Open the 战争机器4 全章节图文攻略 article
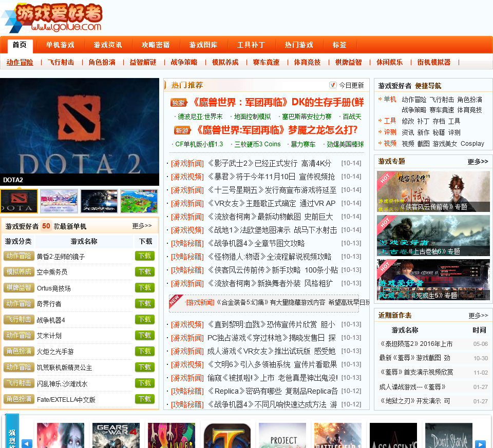Viewport: 493px width, 448px height. 256,243
